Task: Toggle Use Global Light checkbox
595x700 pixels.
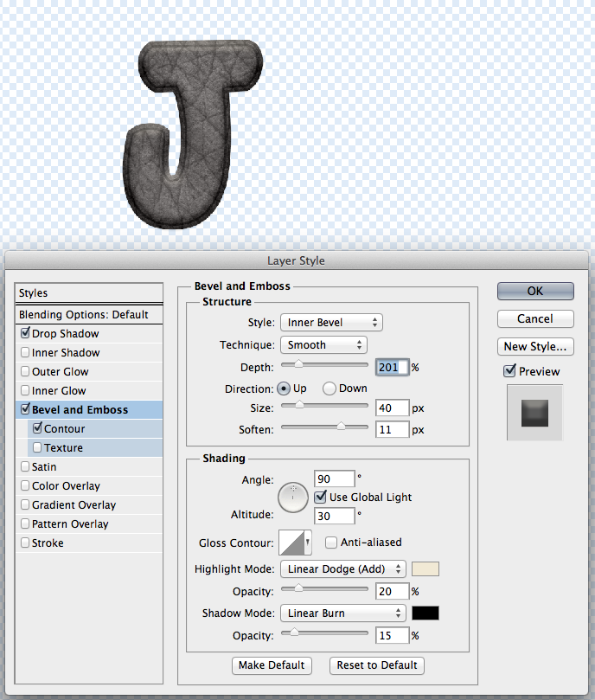Action: [320, 497]
